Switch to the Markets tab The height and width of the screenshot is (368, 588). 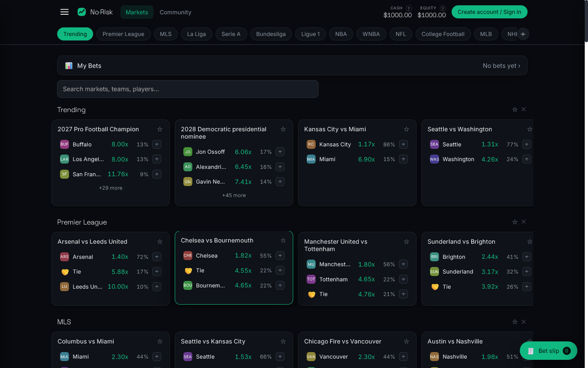point(137,12)
